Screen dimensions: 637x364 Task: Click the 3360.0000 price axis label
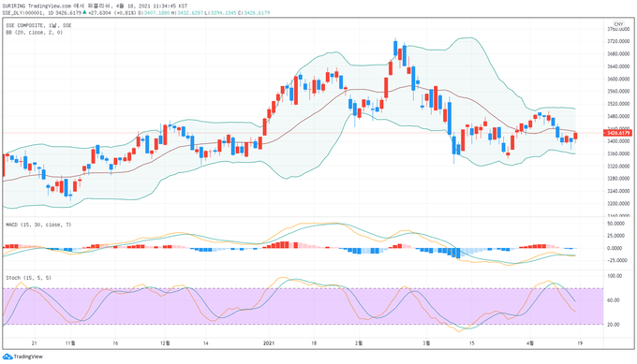tap(618, 153)
